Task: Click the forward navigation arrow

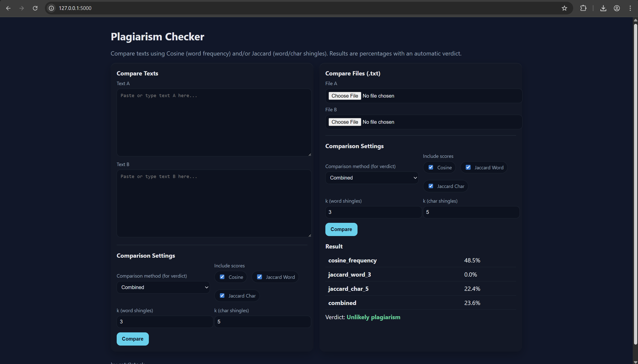Action: click(22, 8)
